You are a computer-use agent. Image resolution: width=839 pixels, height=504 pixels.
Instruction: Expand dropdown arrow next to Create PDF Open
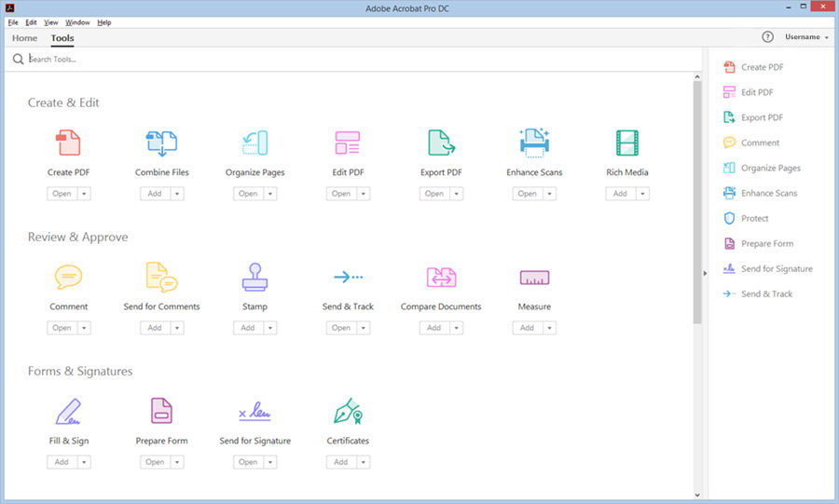(84, 194)
